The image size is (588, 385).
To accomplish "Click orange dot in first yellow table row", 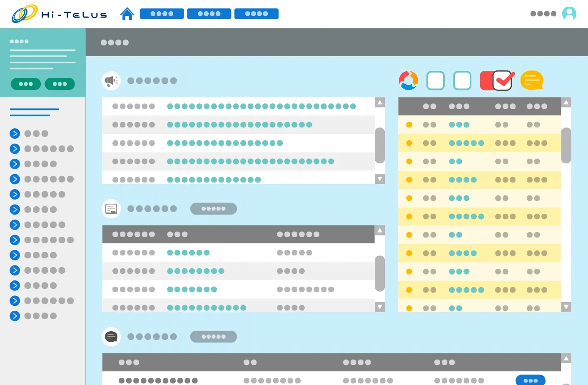I will click(409, 125).
